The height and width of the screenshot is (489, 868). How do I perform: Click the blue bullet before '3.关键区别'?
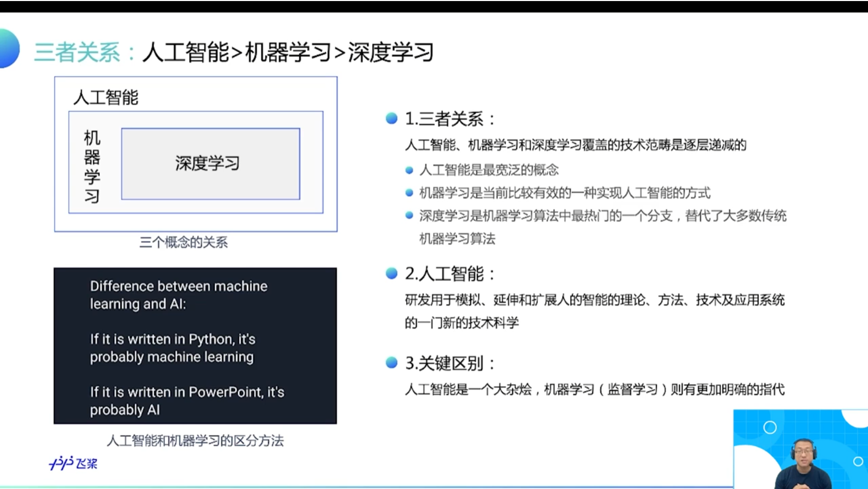point(392,363)
